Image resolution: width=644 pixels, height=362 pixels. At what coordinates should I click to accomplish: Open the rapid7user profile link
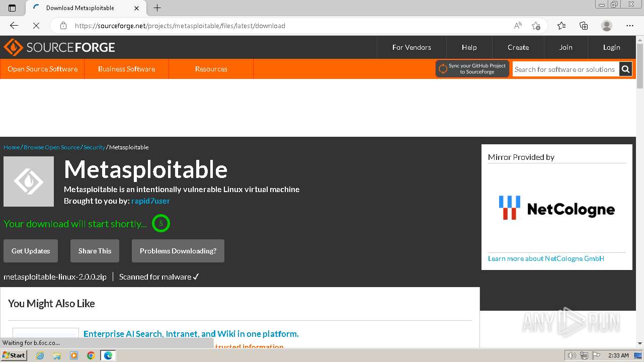150,201
